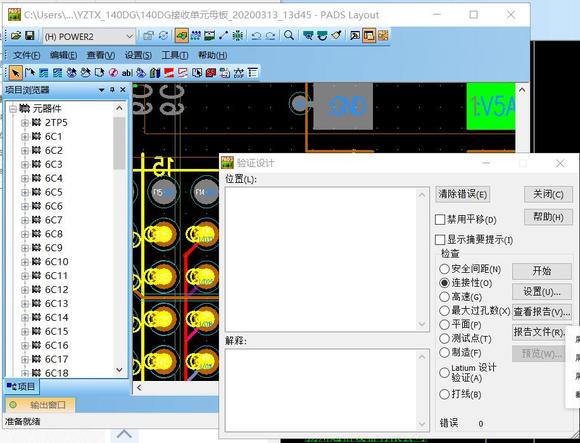Choose the 制造(F) radio option
This screenshot has width=580, height=443.
click(x=444, y=352)
